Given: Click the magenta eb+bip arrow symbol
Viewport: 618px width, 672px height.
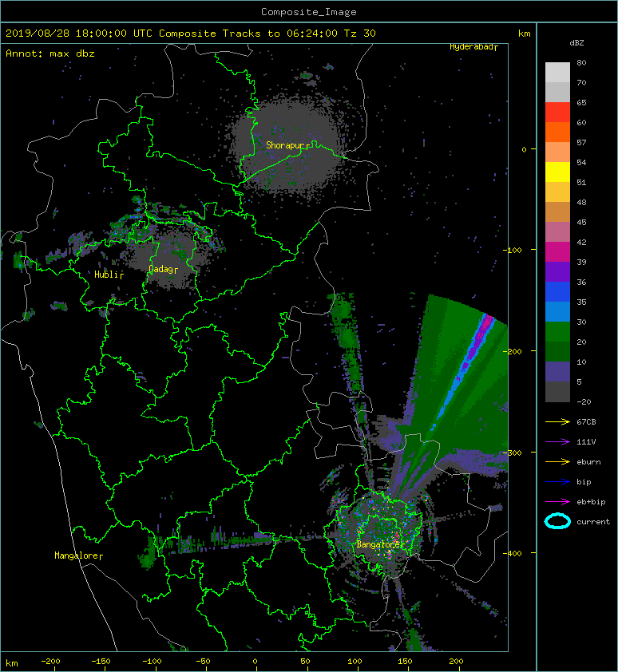Looking at the screenshot, I should point(557,501).
